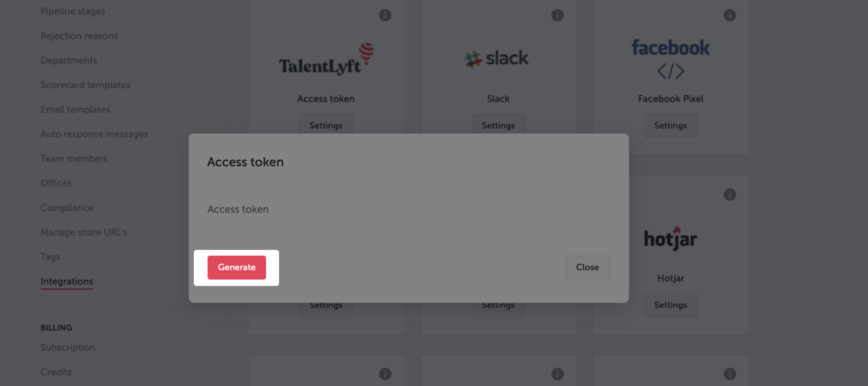Open info icon on Hotjar card

[x=730, y=194]
